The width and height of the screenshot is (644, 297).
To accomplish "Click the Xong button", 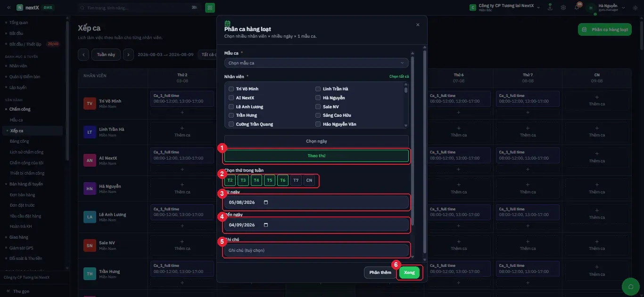I will (x=409, y=273).
